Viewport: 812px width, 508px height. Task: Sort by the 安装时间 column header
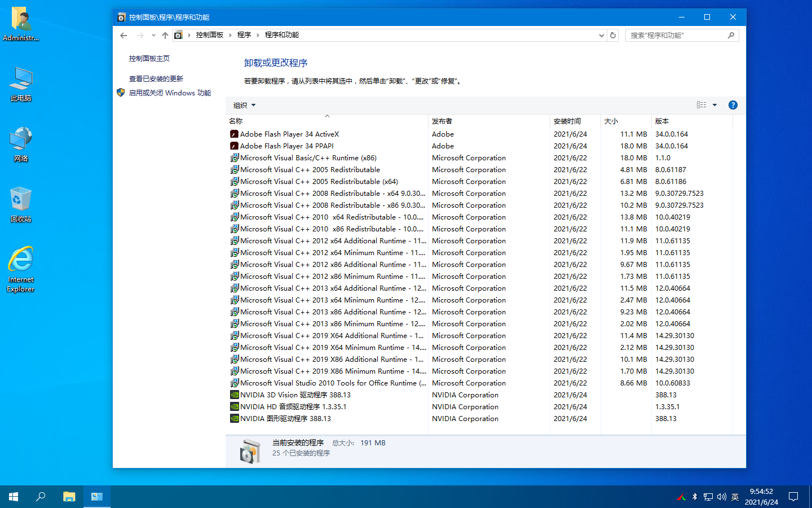click(x=576, y=121)
